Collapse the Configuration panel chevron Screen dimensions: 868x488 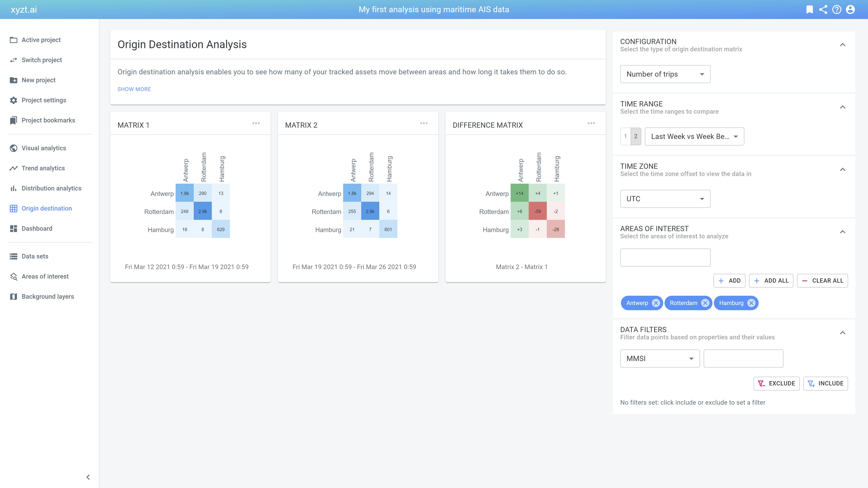pyautogui.click(x=842, y=45)
